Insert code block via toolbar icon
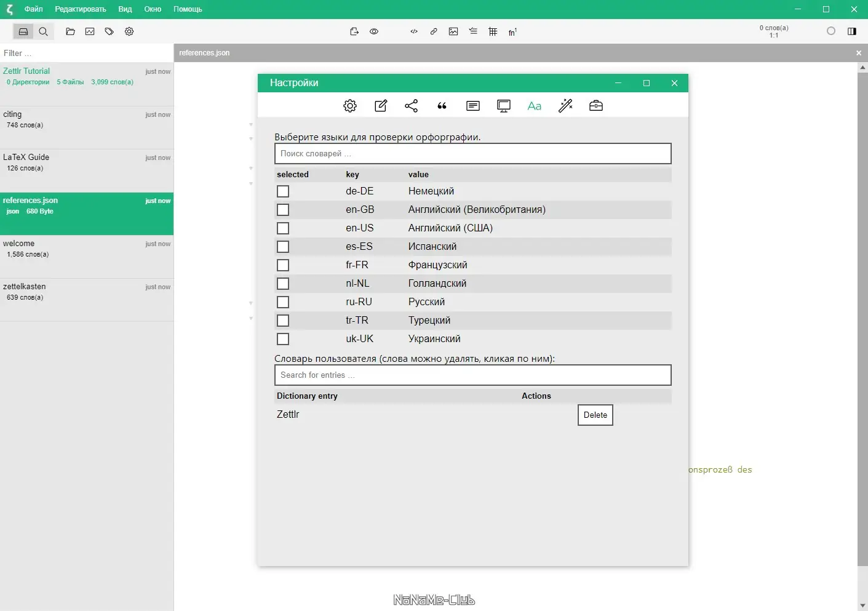The width and height of the screenshot is (868, 611). 414,31
